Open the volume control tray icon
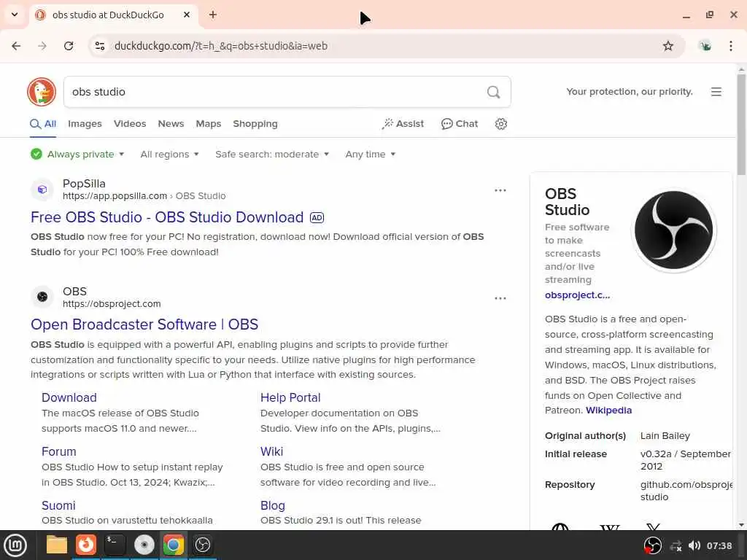The height and width of the screenshot is (560, 747). click(694, 545)
